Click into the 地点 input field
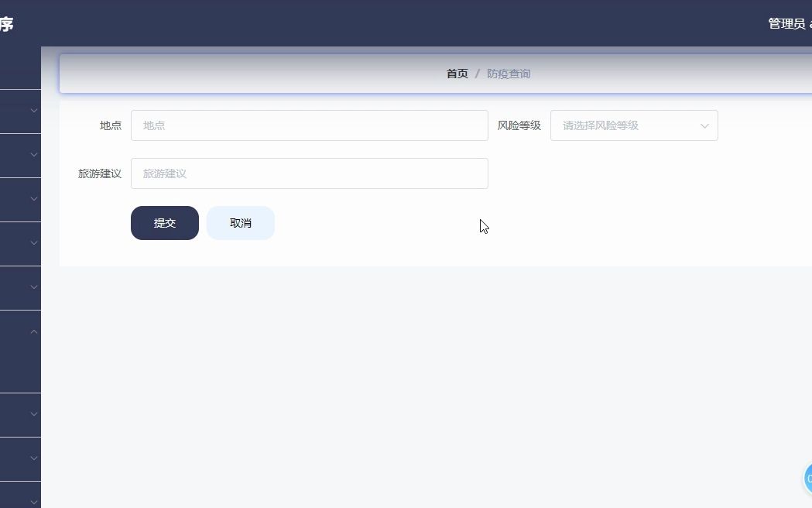The height and width of the screenshot is (508, 812). 309,125
